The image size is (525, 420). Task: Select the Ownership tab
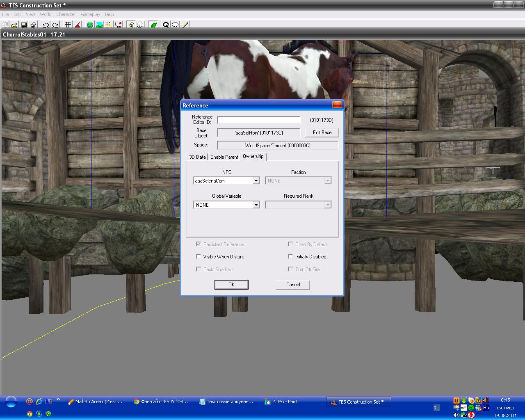tap(253, 157)
